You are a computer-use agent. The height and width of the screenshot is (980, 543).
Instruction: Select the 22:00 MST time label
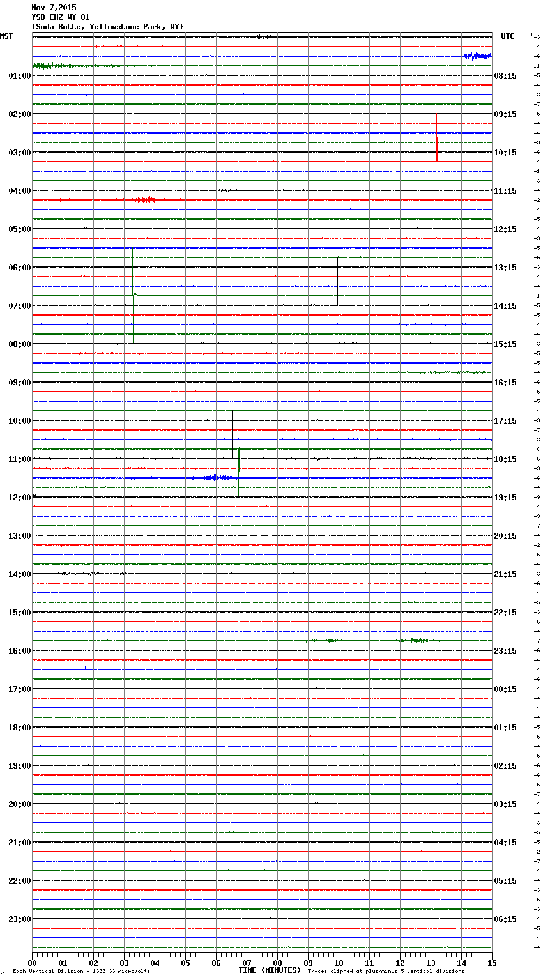tap(20, 881)
